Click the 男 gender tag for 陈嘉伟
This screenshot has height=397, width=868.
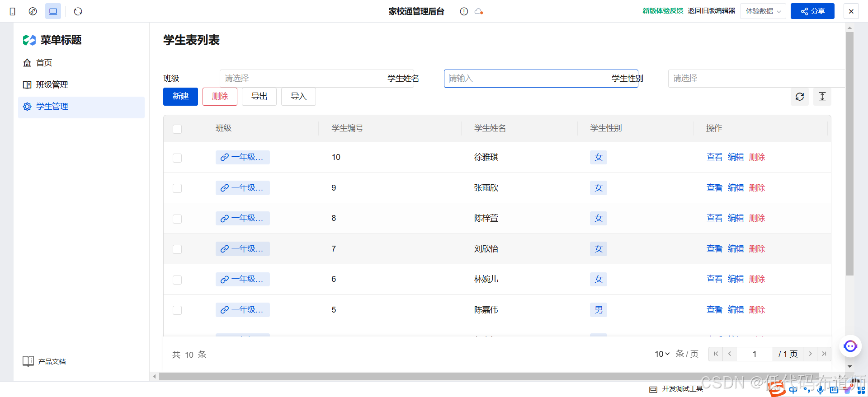tap(599, 310)
